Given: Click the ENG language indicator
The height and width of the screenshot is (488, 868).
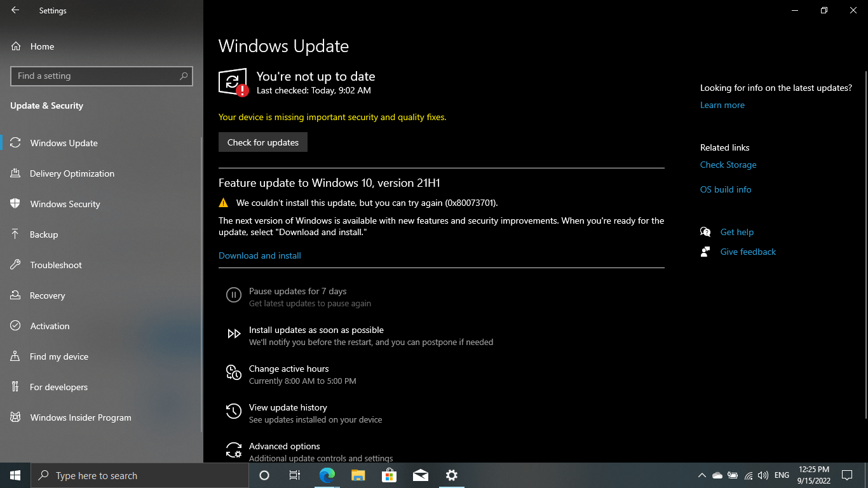Looking at the screenshot, I should pos(782,475).
